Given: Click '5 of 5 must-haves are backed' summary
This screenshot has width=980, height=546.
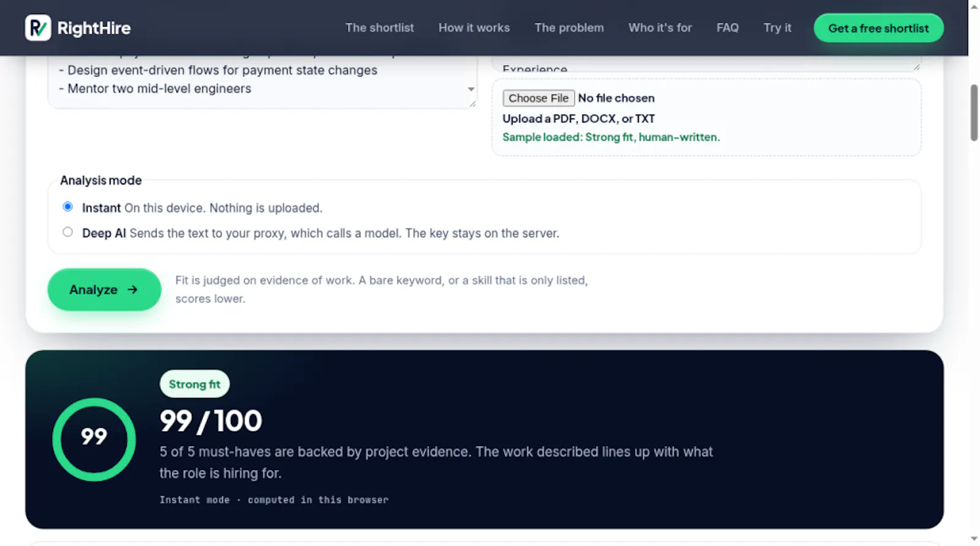Looking at the screenshot, I should (436, 463).
